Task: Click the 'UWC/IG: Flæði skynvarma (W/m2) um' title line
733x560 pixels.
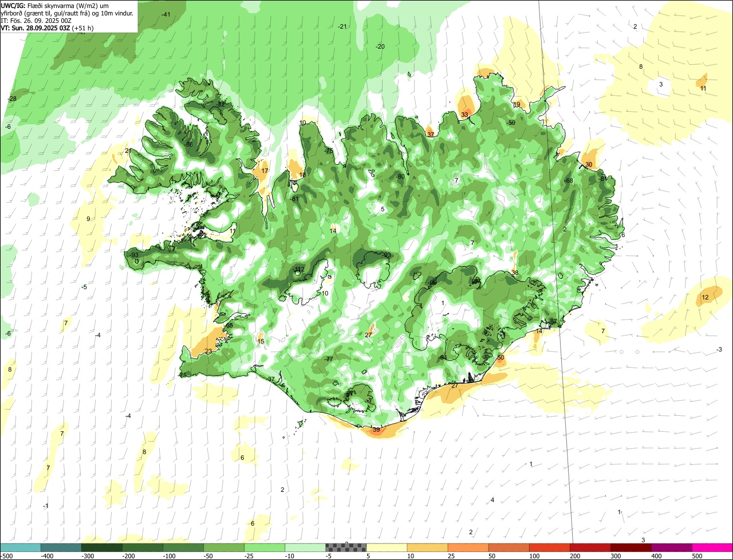Action: [55, 5]
